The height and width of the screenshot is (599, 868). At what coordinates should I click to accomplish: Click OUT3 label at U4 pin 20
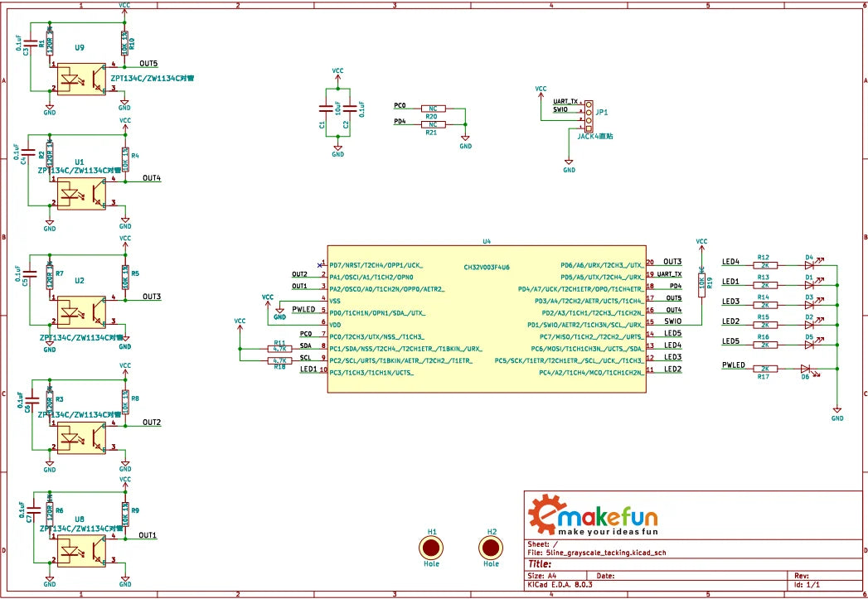(x=672, y=262)
